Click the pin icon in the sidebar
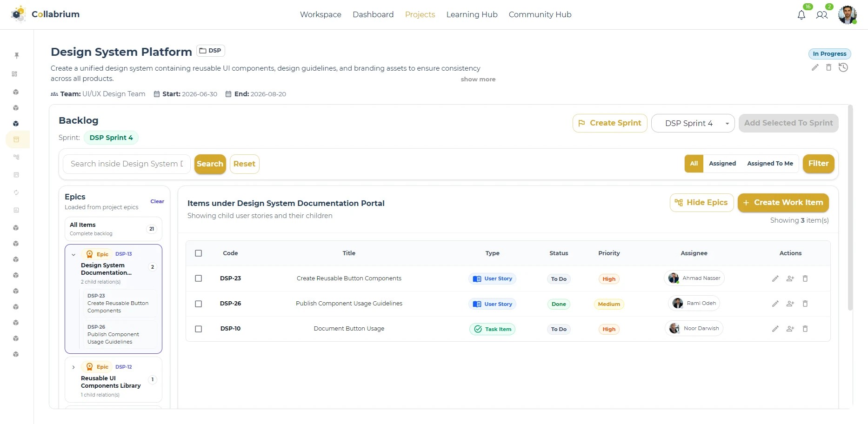This screenshot has height=424, width=868. (x=17, y=56)
